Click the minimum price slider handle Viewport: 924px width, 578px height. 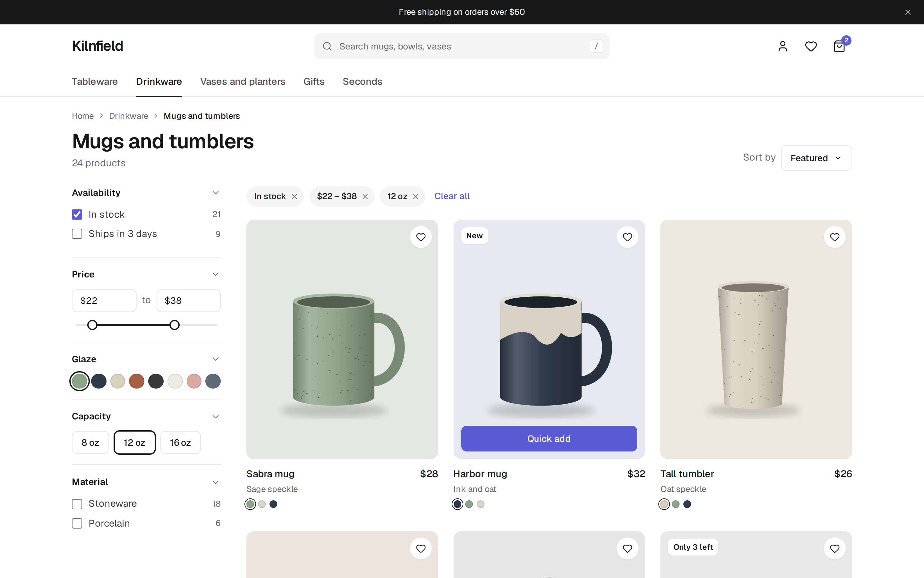click(x=92, y=325)
